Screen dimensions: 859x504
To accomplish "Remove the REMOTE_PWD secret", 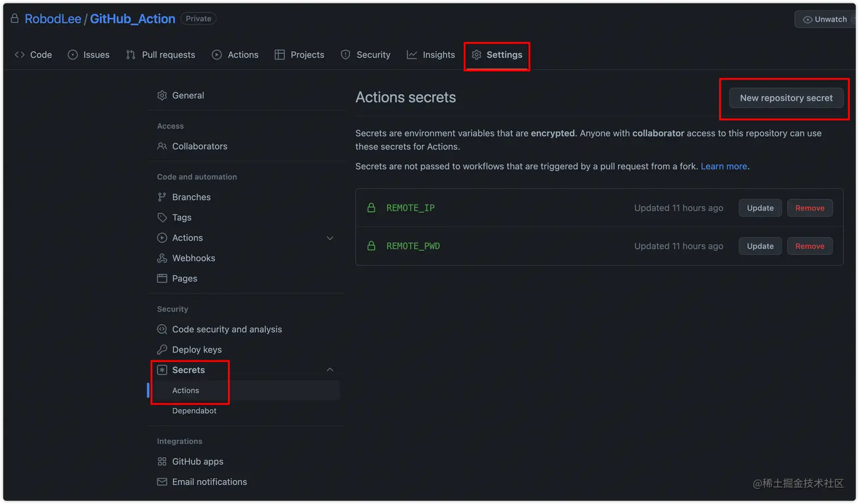I will tap(810, 246).
